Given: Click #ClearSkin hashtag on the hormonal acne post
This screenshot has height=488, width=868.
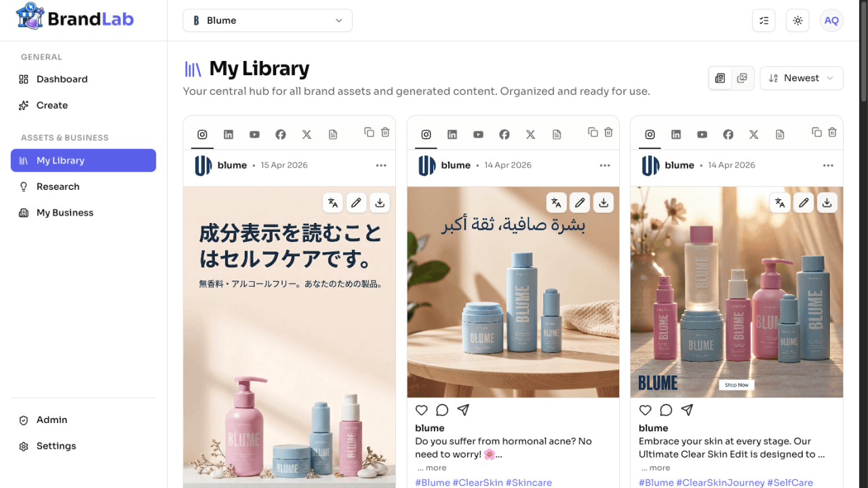Looking at the screenshot, I should click(x=478, y=483).
